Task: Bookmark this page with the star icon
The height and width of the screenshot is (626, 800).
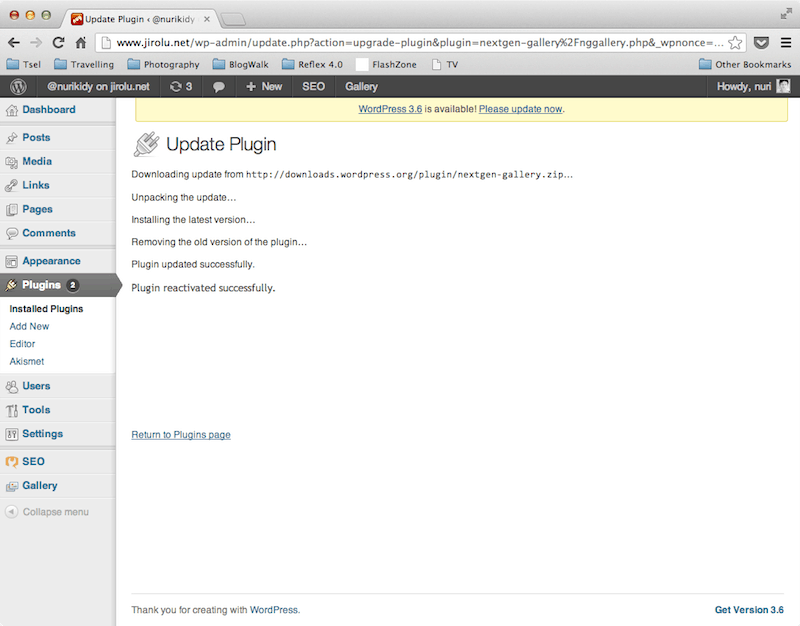Action: coord(735,42)
